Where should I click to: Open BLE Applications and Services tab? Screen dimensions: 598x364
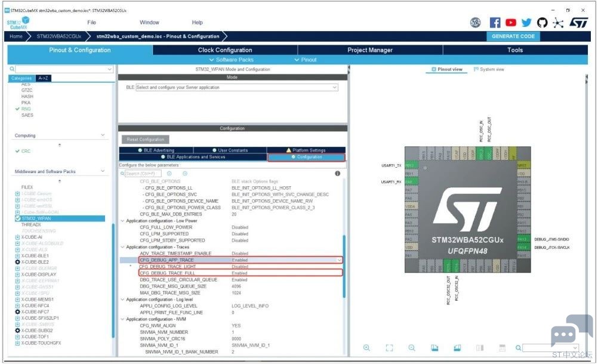pos(193,157)
